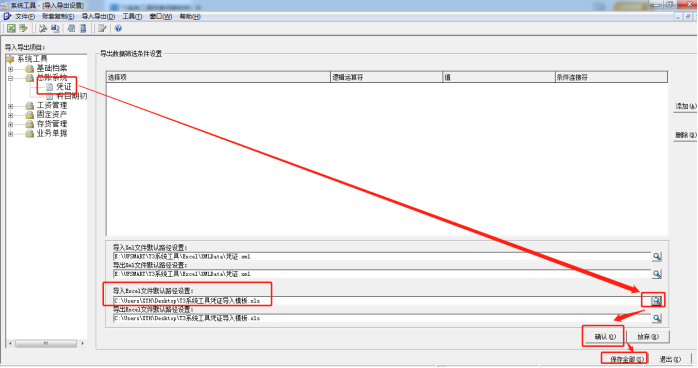The height and width of the screenshot is (368, 698).
Task: Click the import Xml file path input field
Action: pos(381,257)
